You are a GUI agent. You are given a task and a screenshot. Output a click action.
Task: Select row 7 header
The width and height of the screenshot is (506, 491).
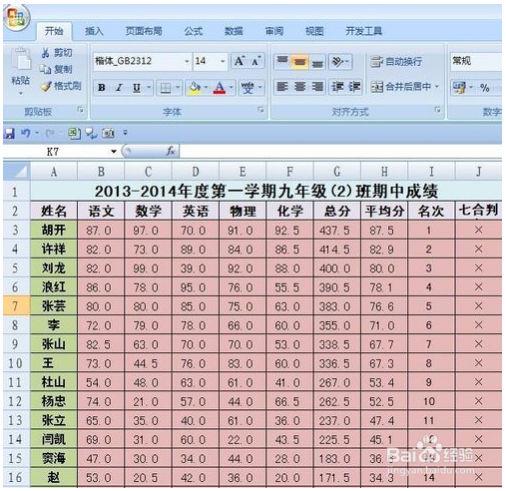point(16,306)
